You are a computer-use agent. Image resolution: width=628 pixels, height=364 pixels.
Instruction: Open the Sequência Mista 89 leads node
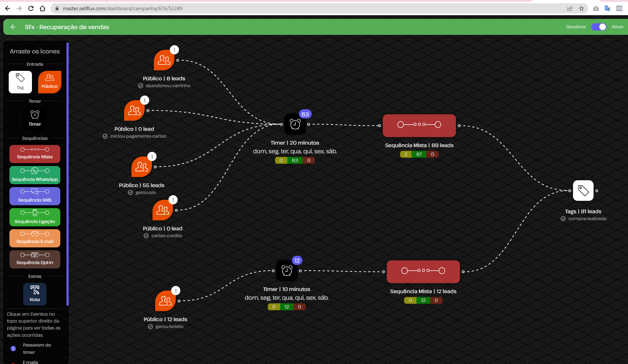419,125
